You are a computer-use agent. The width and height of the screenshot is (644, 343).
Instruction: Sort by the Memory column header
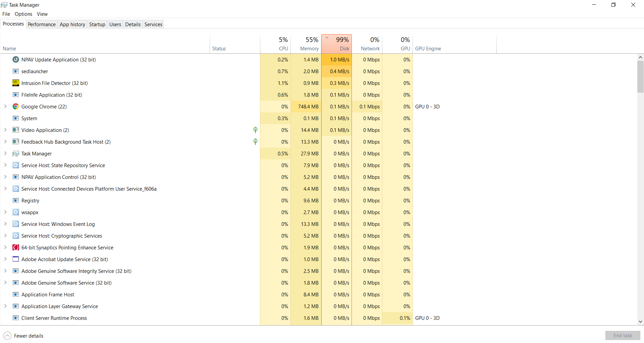pos(306,44)
